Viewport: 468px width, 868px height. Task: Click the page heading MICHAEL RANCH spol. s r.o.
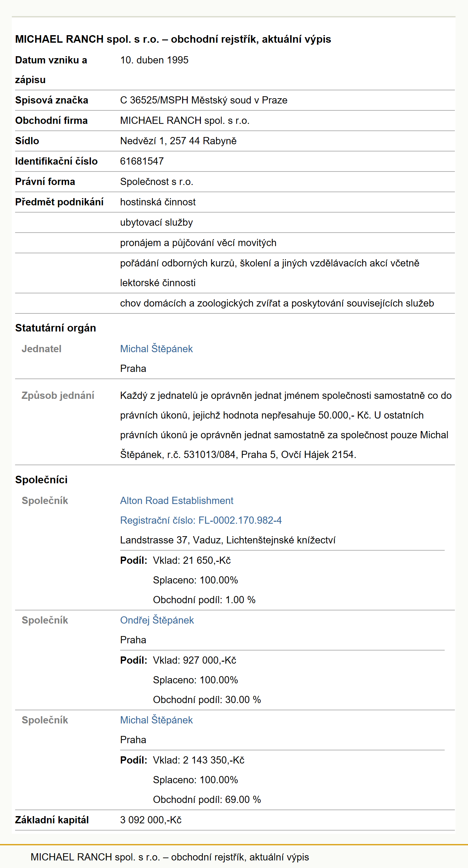[173, 39]
